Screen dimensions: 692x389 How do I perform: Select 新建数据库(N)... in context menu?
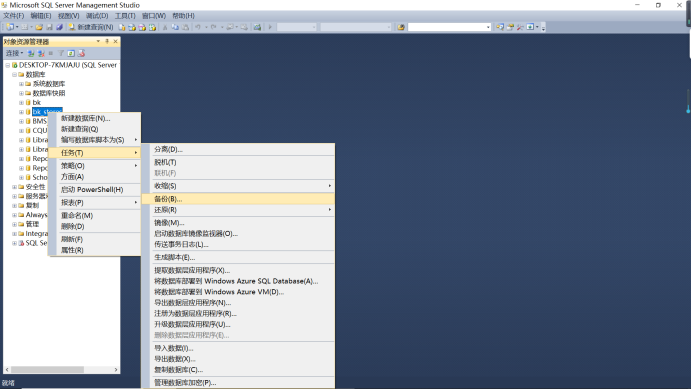click(x=94, y=118)
